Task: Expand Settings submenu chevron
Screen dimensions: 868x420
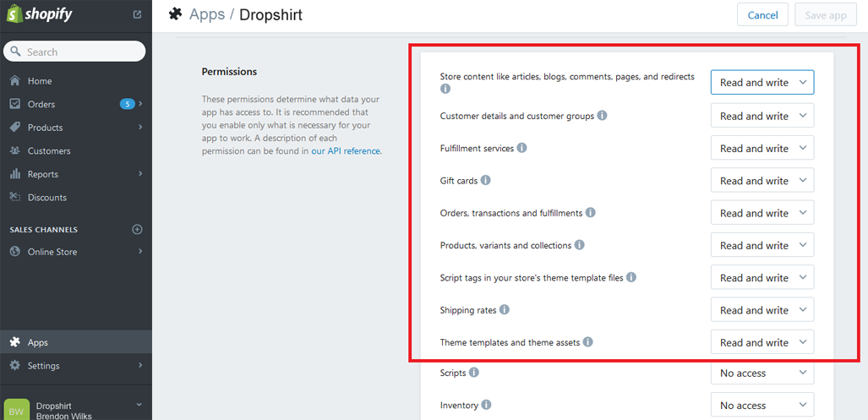Action: (140, 365)
